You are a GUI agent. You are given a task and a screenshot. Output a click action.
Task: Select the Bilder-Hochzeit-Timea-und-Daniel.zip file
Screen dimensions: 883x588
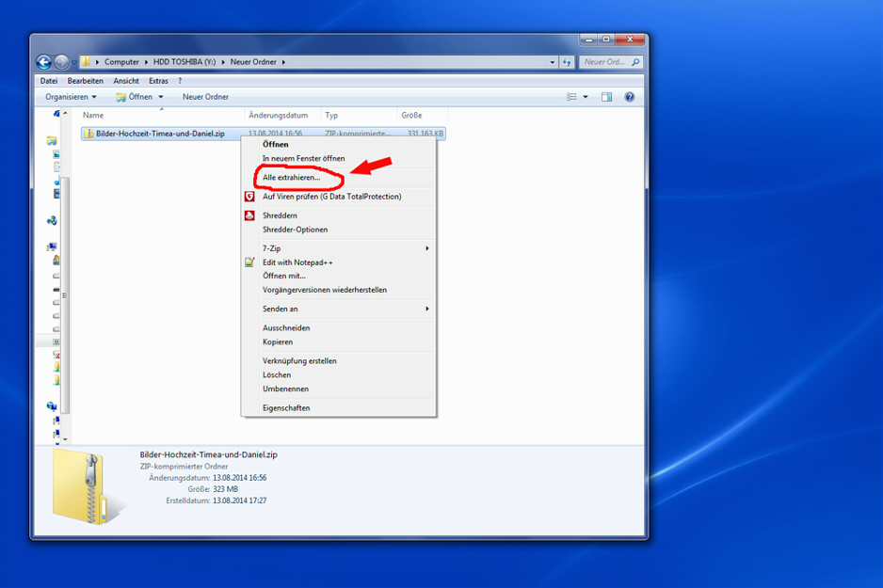coord(159,134)
